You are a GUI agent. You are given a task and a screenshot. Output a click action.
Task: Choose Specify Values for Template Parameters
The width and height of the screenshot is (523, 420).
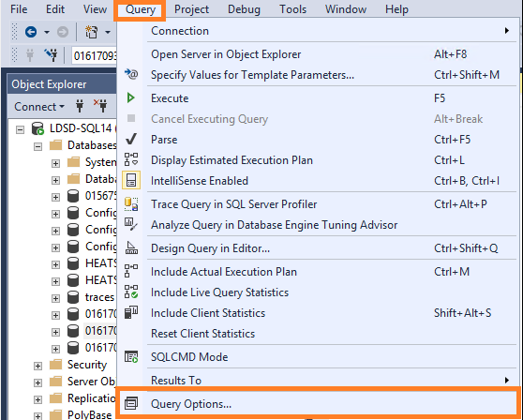318,75
